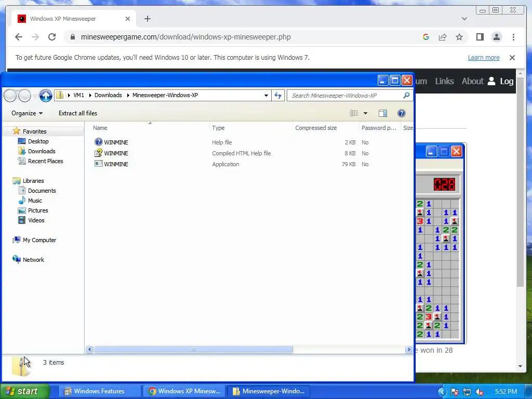Screen dimensions: 532x399
Task: Switch to Windows XP Minesweeper Chrome taskbar button
Action: tap(185, 391)
